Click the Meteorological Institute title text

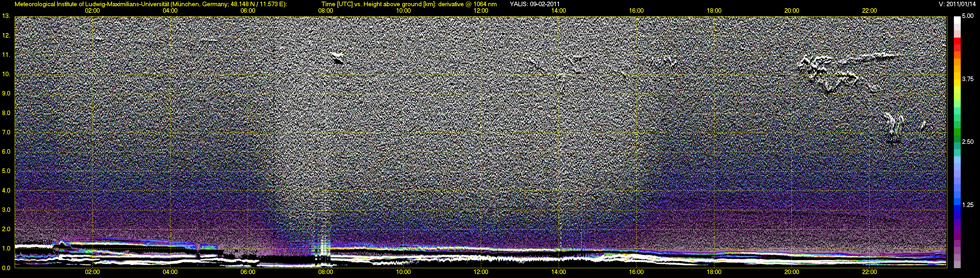tap(151, 4)
